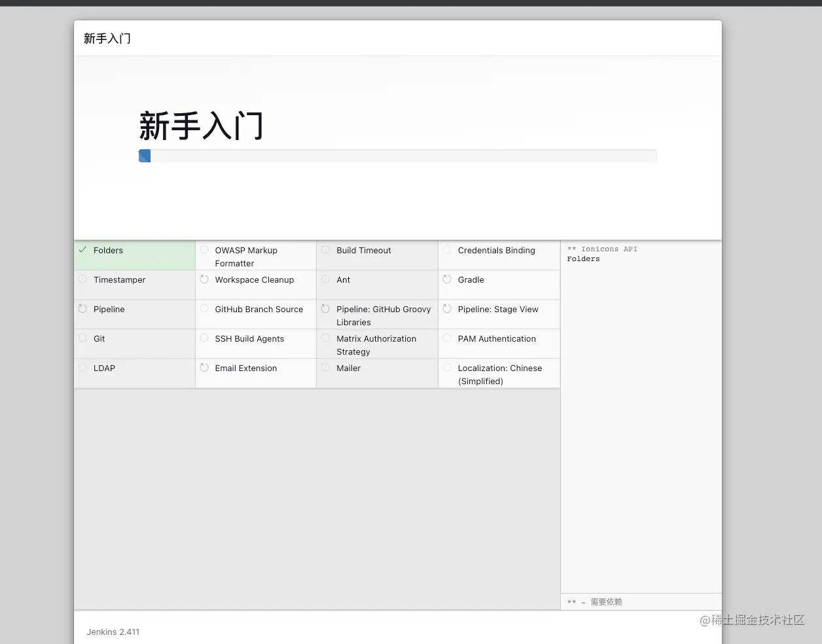The width and height of the screenshot is (822, 644).
Task: Select the Pipeline plugin label
Action: click(109, 309)
